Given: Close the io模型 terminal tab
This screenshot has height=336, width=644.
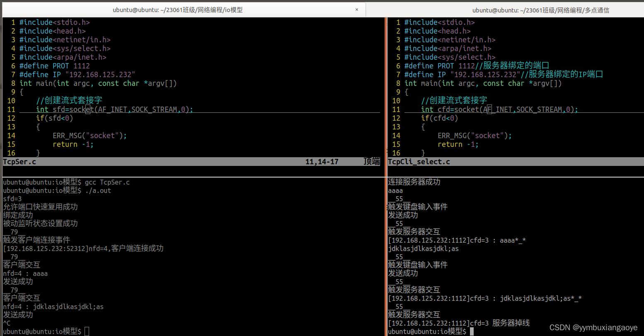Looking at the screenshot, I should [x=357, y=10].
